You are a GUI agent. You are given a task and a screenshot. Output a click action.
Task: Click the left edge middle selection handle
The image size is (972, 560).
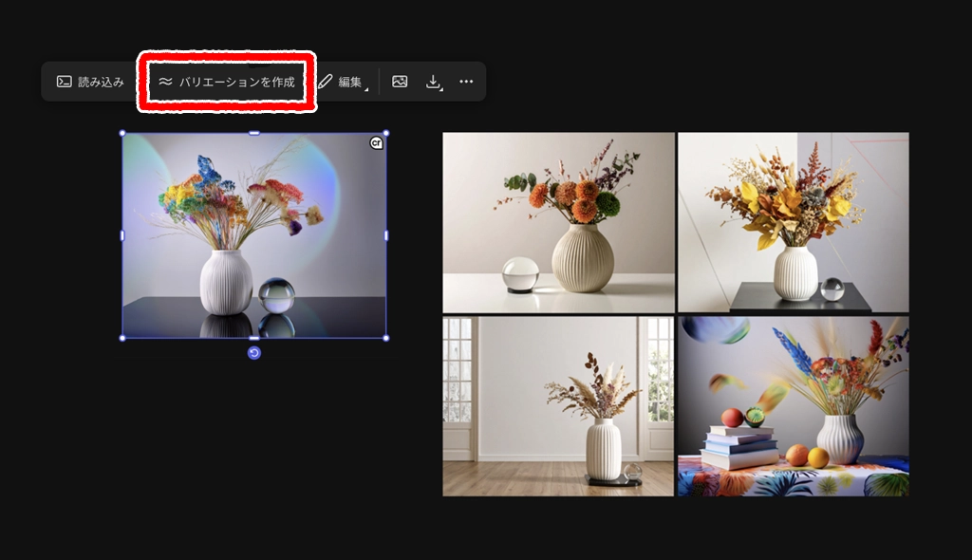122,235
